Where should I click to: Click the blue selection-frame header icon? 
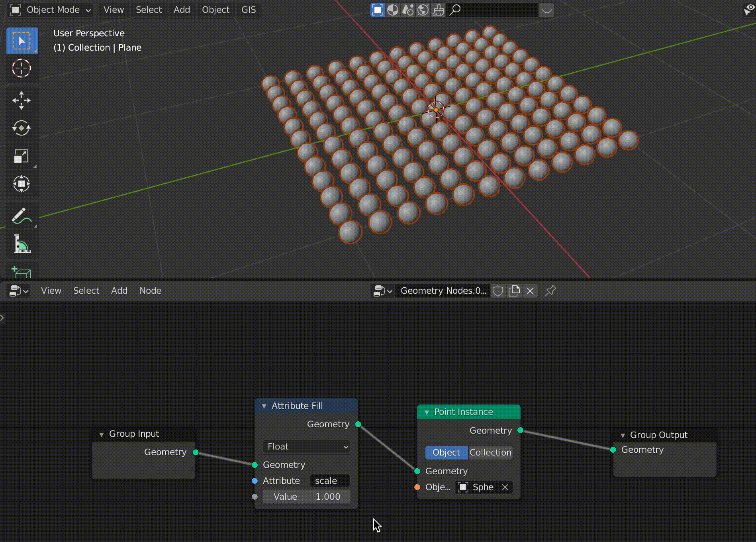click(x=377, y=10)
